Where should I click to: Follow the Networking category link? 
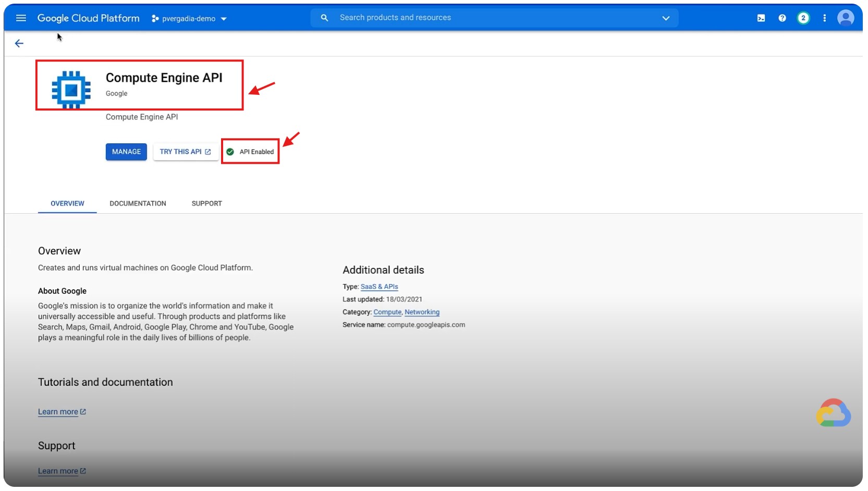(422, 312)
